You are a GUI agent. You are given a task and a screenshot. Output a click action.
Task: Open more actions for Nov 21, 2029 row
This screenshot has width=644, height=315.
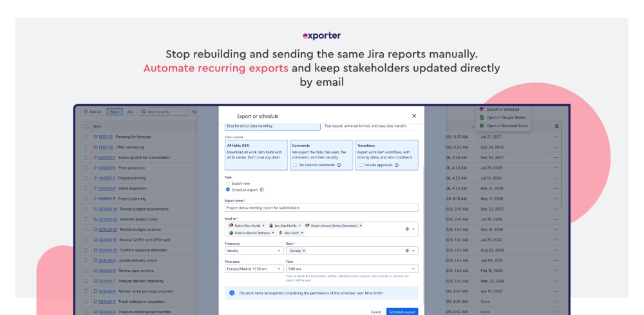coord(556,189)
